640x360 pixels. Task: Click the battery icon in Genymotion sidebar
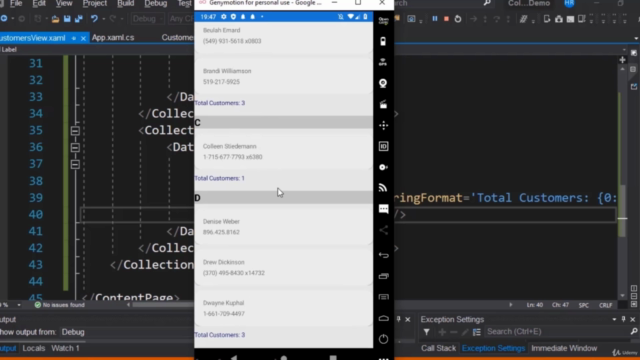click(383, 41)
